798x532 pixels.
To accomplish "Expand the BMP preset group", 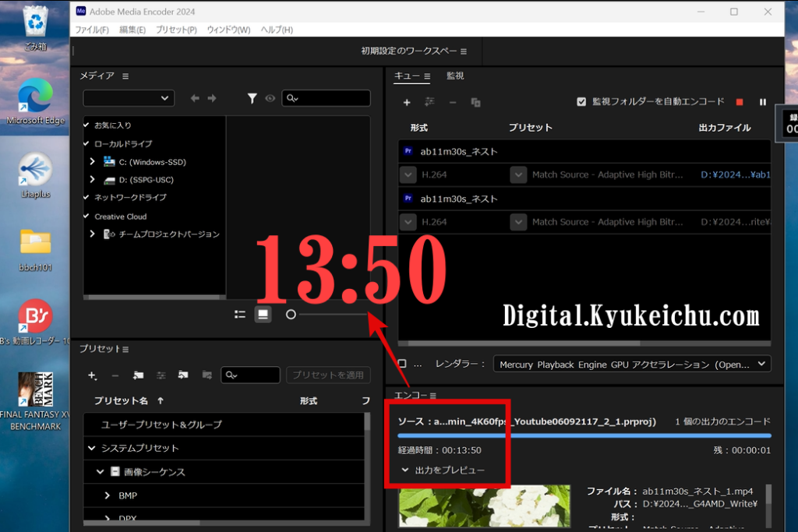I will coord(107,495).
